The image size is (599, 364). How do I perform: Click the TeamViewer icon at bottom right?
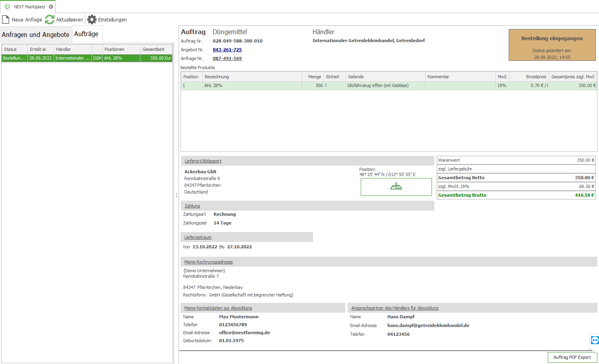point(595,340)
